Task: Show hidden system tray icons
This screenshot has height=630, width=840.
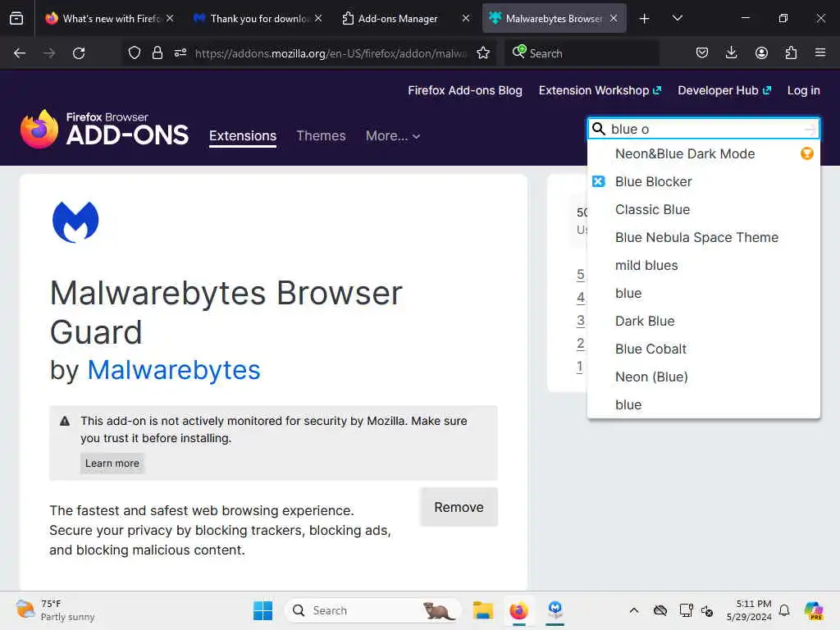Action: pyautogui.click(x=634, y=610)
